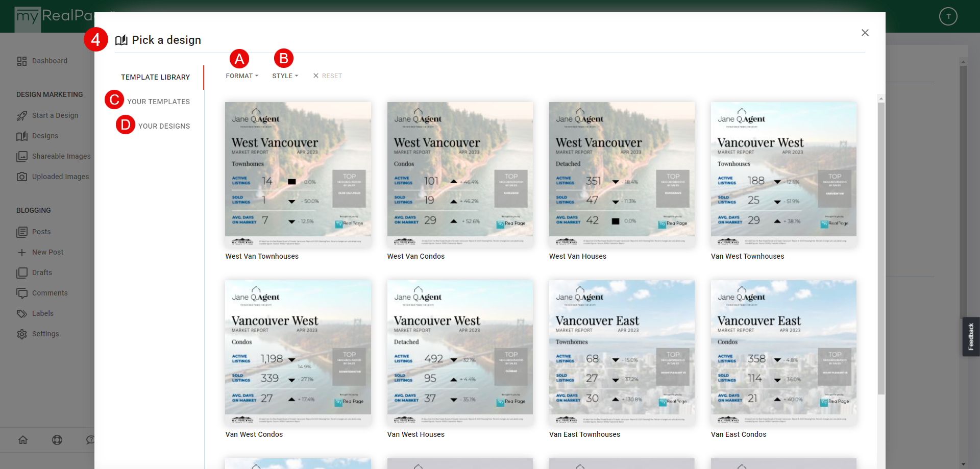Open Drafts link

pyautogui.click(x=42, y=273)
